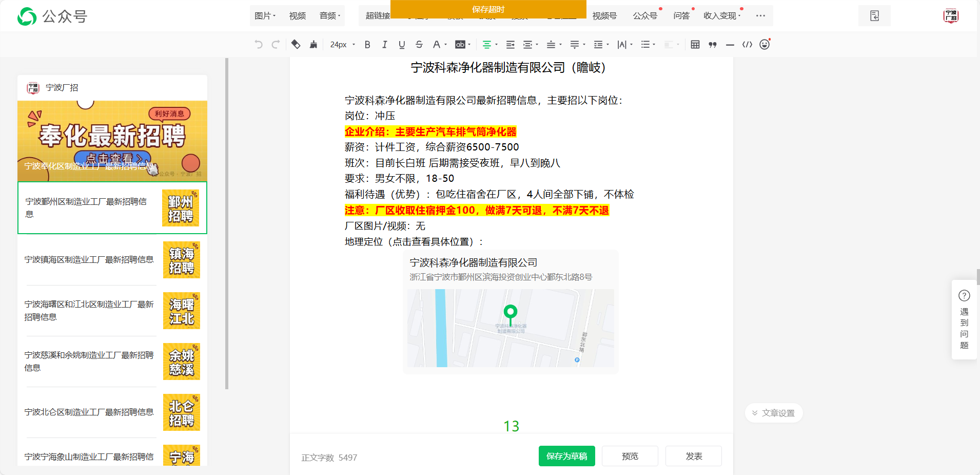The width and height of the screenshot is (980, 475).
Task: Insert a 视频号 card
Action: pyautogui.click(x=604, y=16)
